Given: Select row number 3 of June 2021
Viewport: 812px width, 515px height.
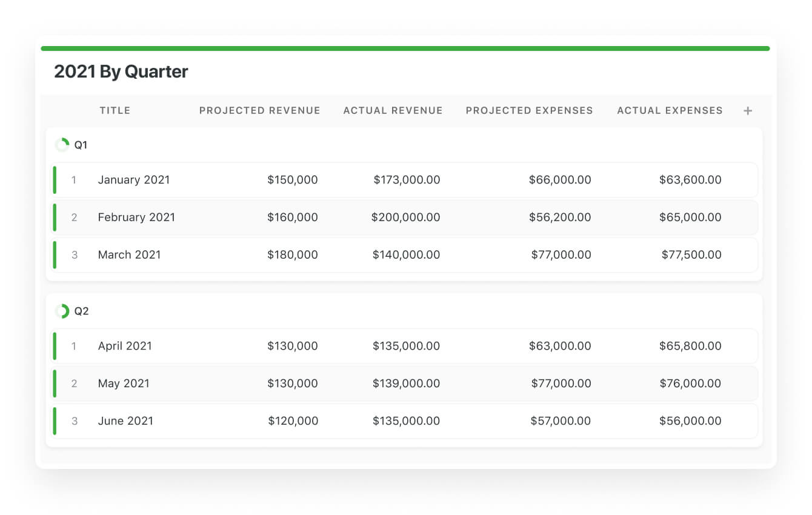Looking at the screenshot, I should click(x=75, y=421).
